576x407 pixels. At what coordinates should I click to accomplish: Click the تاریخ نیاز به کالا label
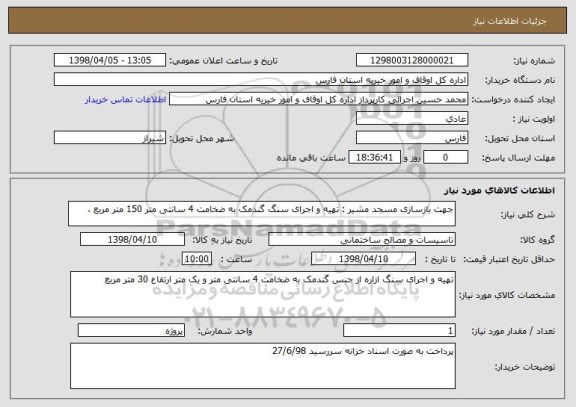click(x=222, y=240)
